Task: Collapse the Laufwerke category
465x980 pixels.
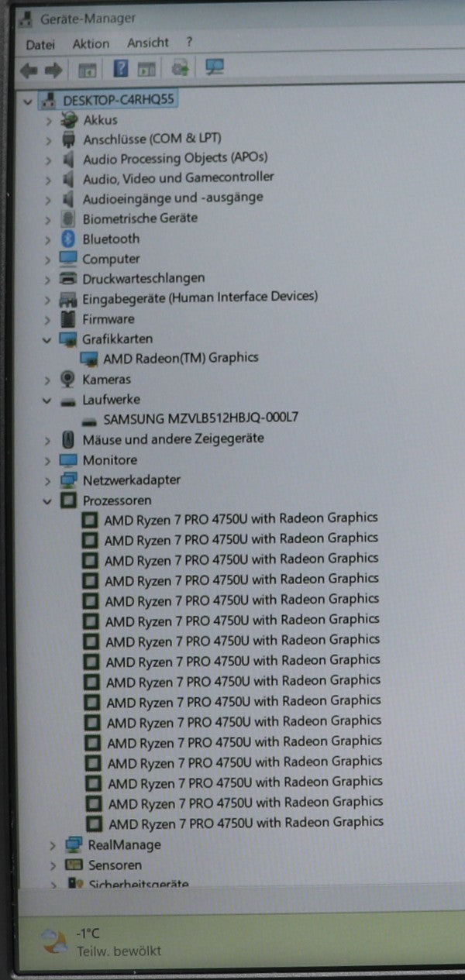Action: click(48, 401)
